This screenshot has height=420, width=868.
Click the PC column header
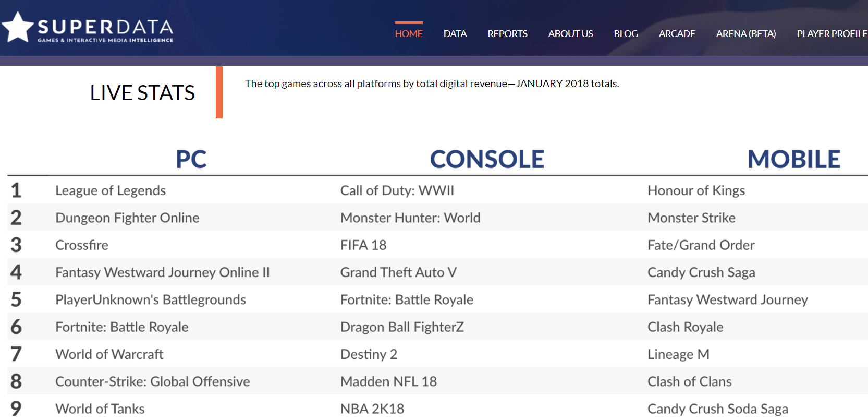(191, 159)
